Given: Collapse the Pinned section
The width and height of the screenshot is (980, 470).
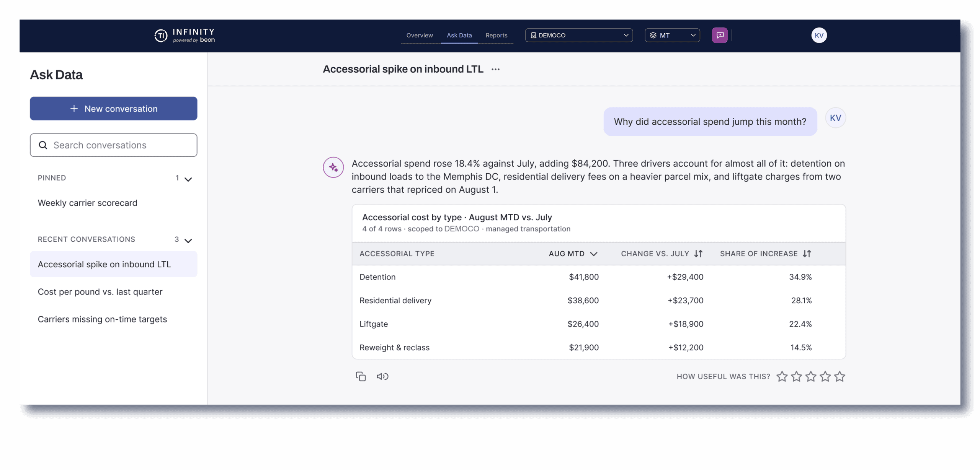Looking at the screenshot, I should click(x=188, y=179).
